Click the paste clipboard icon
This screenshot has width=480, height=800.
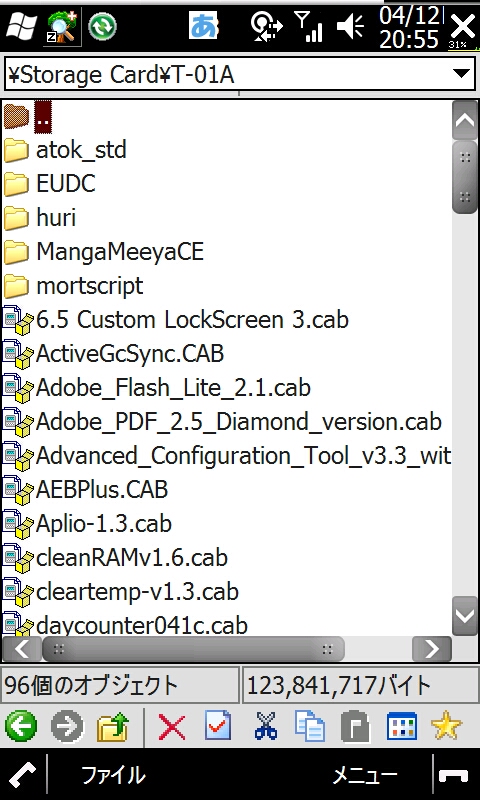point(355,727)
